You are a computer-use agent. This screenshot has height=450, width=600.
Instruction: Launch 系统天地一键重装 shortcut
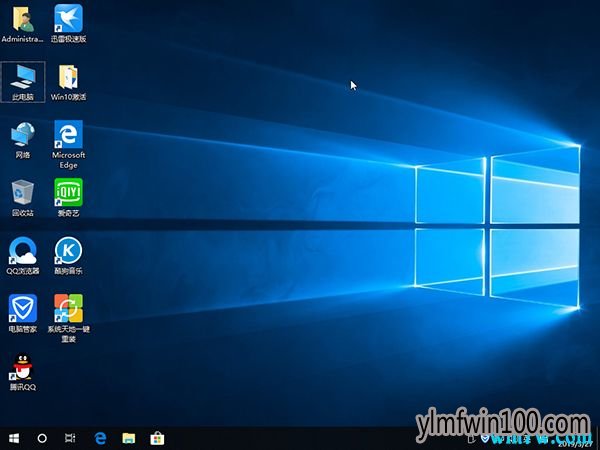pos(68,318)
